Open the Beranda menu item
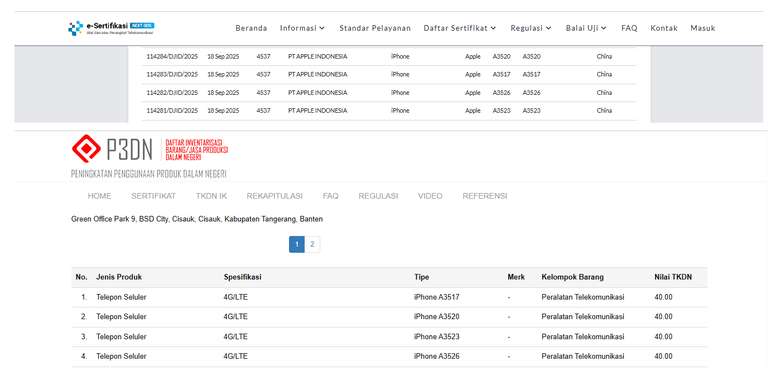This screenshot has width=780, height=390. (x=251, y=28)
